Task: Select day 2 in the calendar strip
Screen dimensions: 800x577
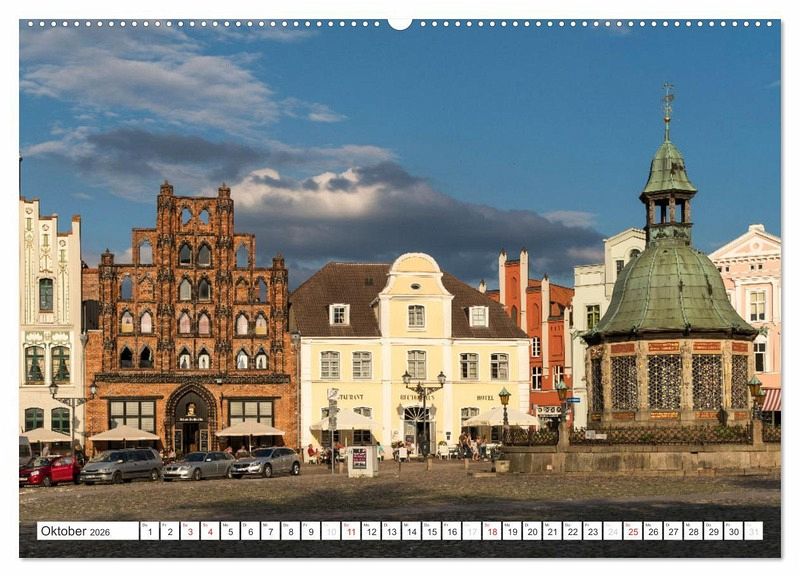Action: (169, 531)
